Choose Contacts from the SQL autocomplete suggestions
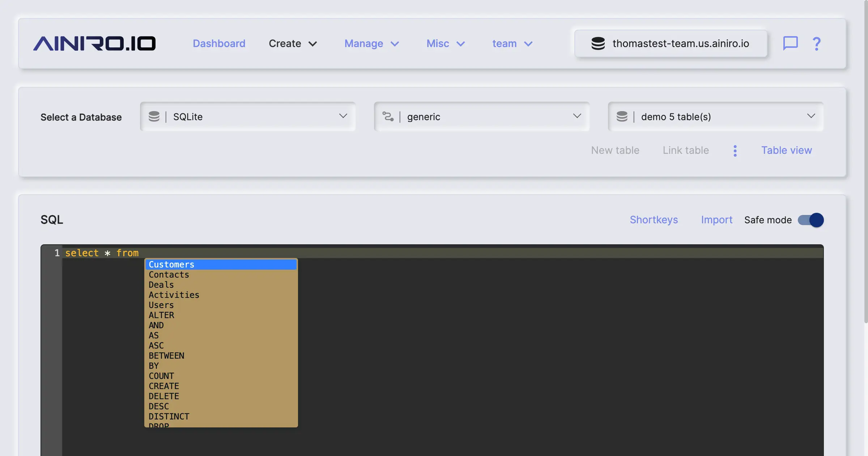868x456 pixels. click(x=169, y=275)
